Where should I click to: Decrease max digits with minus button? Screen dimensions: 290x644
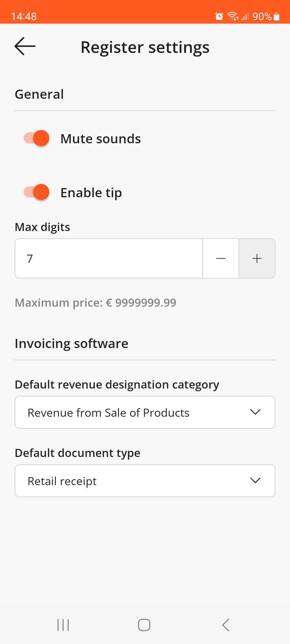(220, 258)
